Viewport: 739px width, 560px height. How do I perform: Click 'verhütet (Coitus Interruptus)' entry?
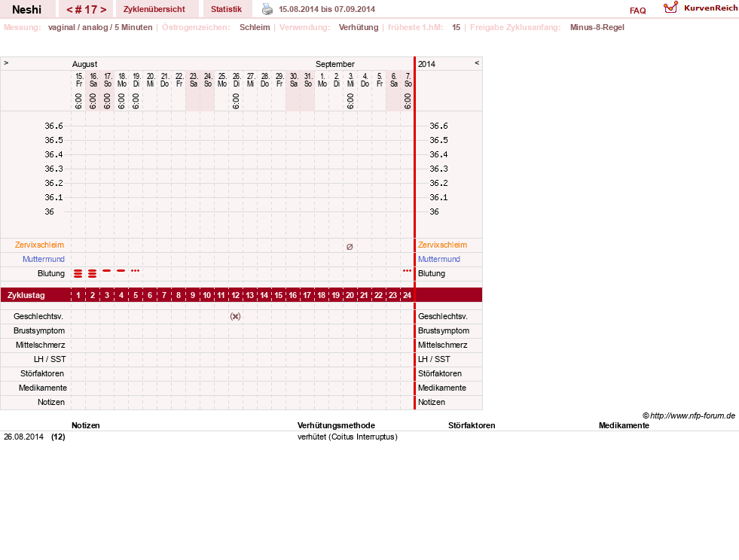tap(347, 437)
